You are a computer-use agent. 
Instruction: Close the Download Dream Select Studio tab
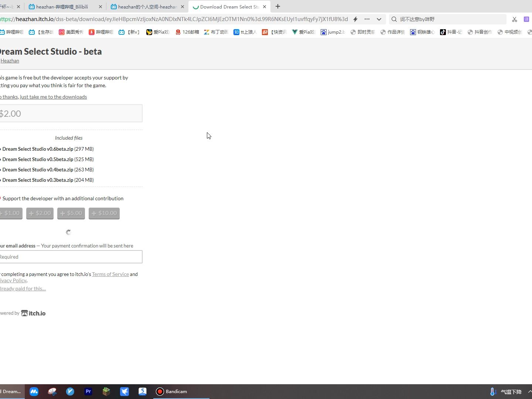pyautogui.click(x=265, y=7)
